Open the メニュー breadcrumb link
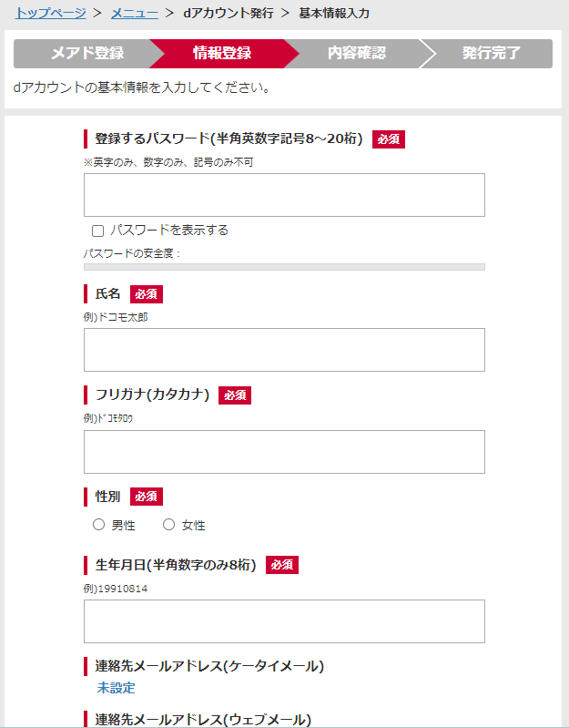Viewport: 569px width, 728px height. click(x=135, y=13)
